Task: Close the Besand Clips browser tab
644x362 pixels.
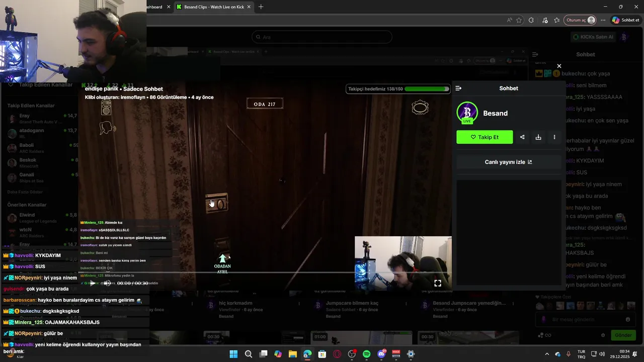Action: click(x=249, y=7)
